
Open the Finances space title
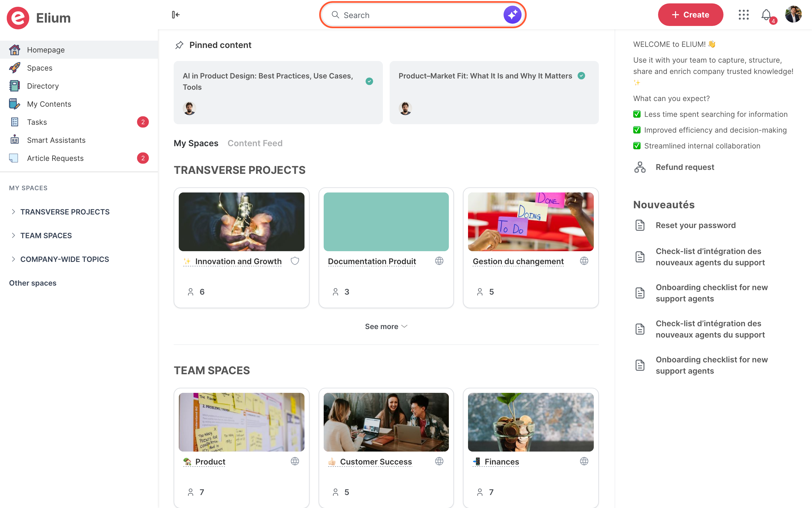[502, 462]
